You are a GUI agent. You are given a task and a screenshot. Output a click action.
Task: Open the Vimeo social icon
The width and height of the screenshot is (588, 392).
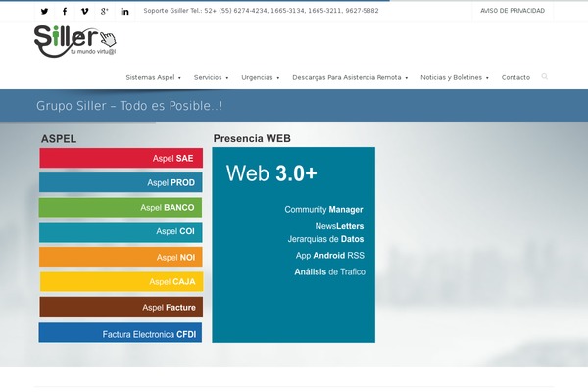click(84, 11)
